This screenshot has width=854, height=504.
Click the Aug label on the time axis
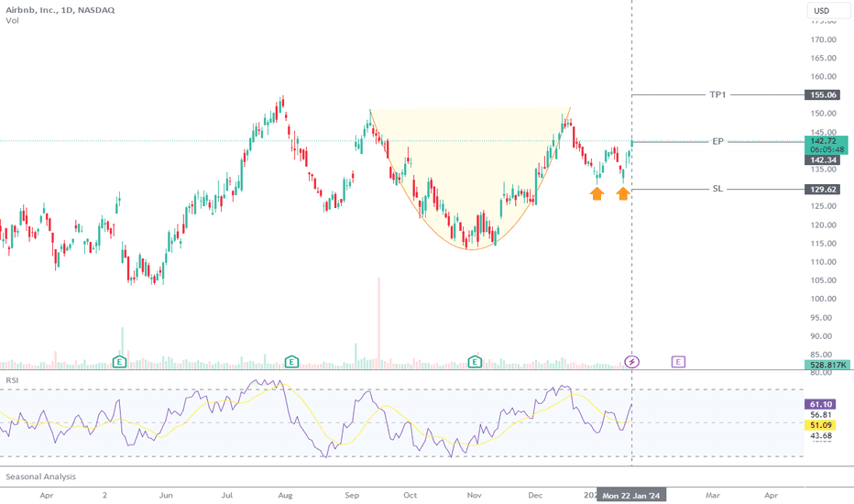coord(285,495)
